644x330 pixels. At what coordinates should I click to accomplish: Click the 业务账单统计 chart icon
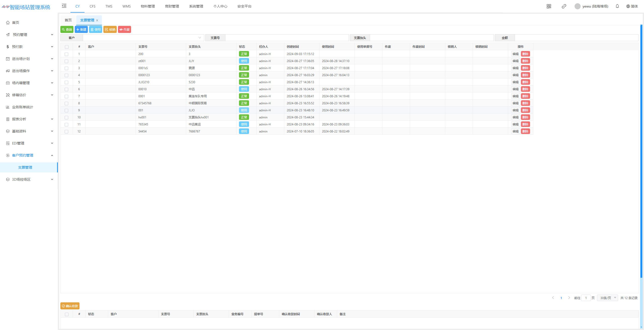tap(8, 107)
